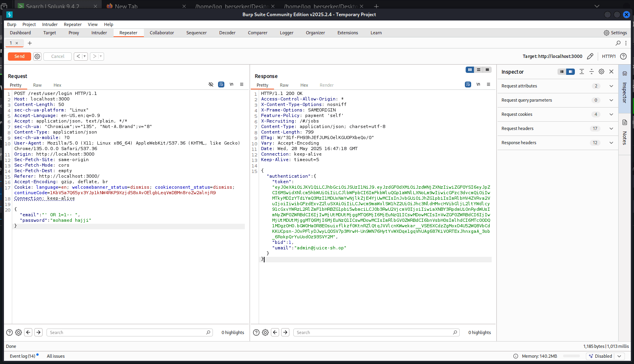Expand Request headers section
Image resolution: width=634 pixels, height=364 pixels.
(558, 128)
